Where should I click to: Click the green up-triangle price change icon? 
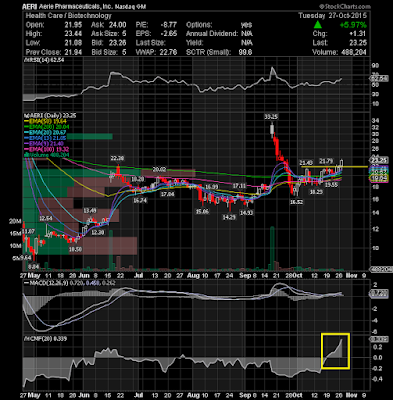(x=318, y=25)
